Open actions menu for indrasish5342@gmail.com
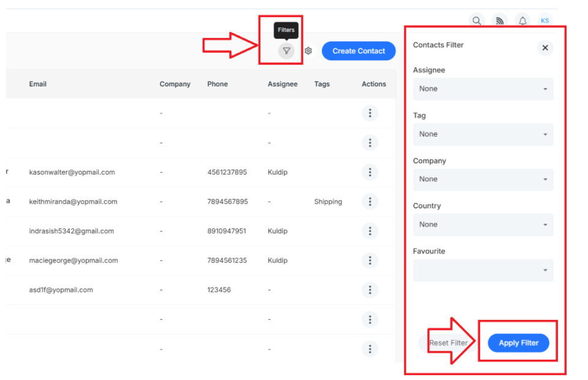588x380 pixels. 370,231
